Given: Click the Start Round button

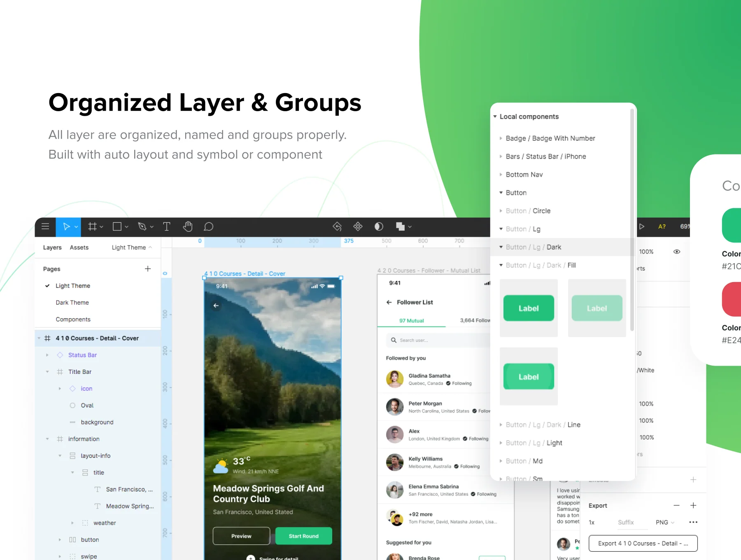Looking at the screenshot, I should pyautogui.click(x=304, y=536).
